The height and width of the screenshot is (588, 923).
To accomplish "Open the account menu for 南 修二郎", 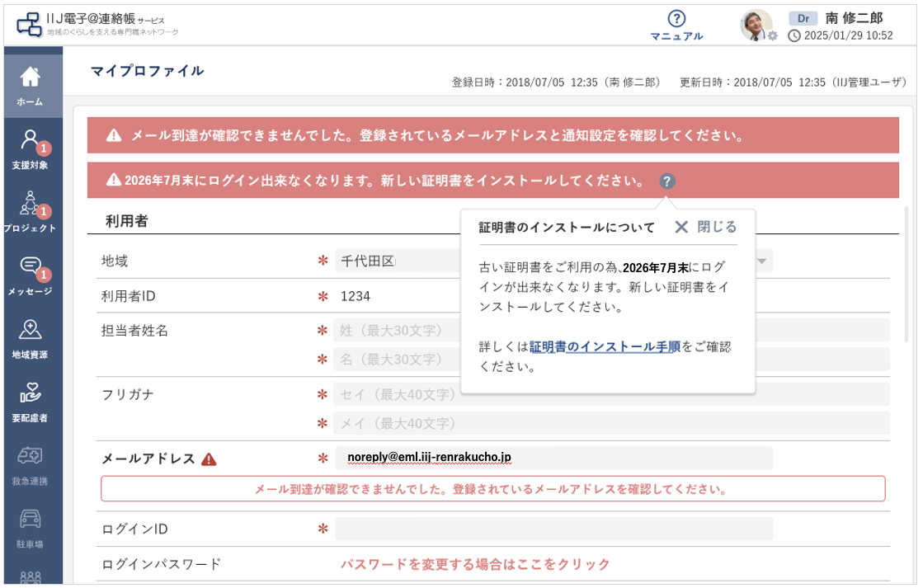I will 854,19.
